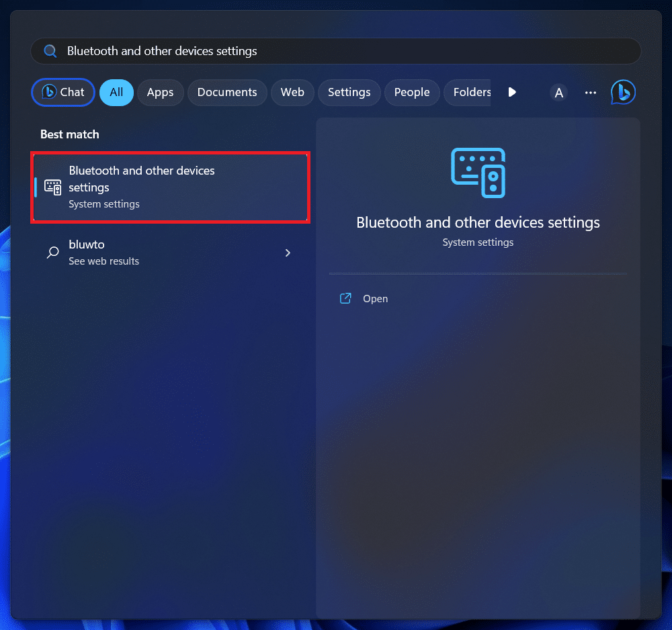Screen dimensions: 672x630
Task: Click the user account avatar icon
Action: click(558, 93)
